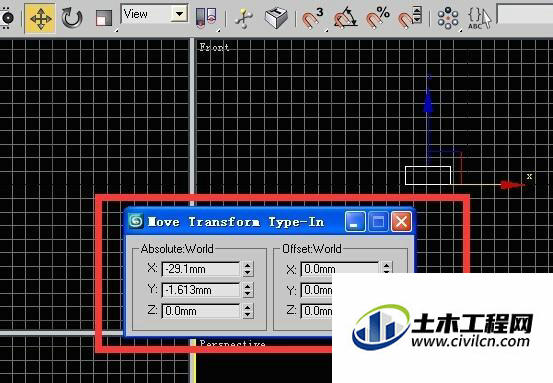This screenshot has height=383, width=553.
Task: Click the Move Transform Type-In title icon
Action: pos(136,221)
